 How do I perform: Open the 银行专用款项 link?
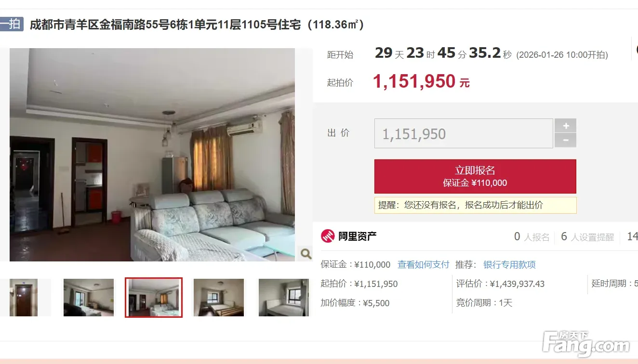(x=509, y=264)
